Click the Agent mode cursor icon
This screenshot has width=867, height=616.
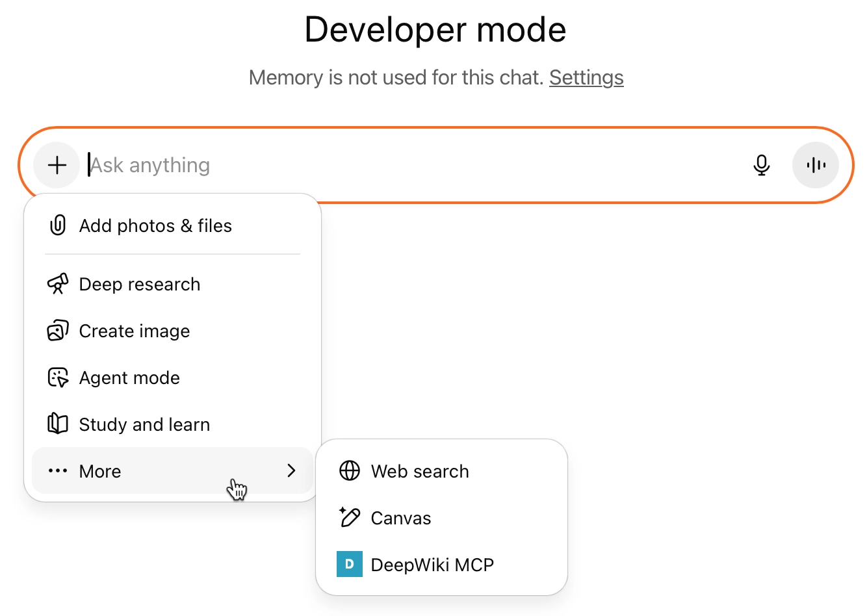click(58, 378)
